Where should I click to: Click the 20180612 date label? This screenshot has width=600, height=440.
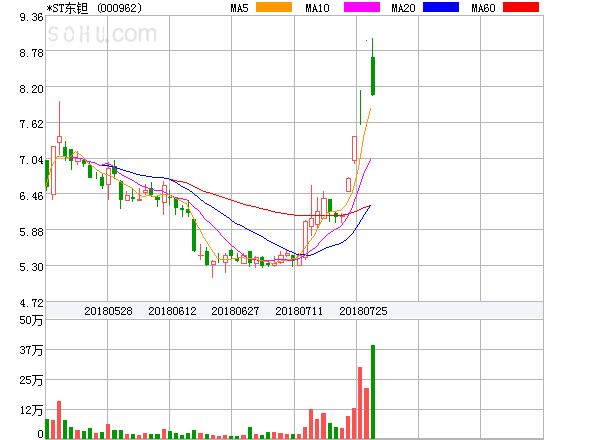click(172, 311)
